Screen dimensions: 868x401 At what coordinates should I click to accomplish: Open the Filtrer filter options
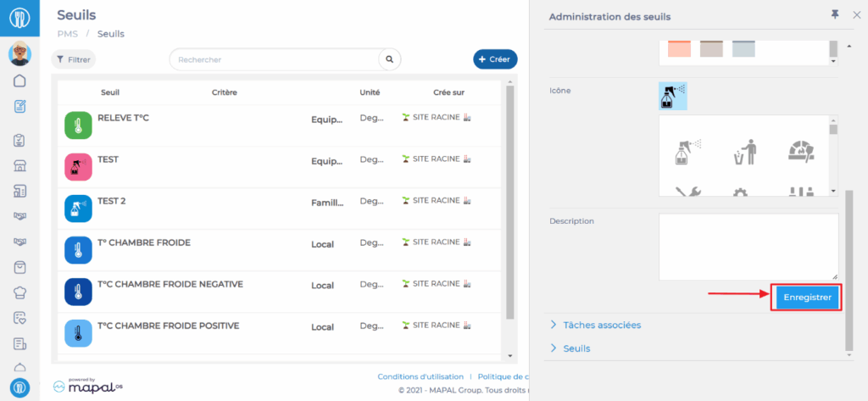point(74,59)
